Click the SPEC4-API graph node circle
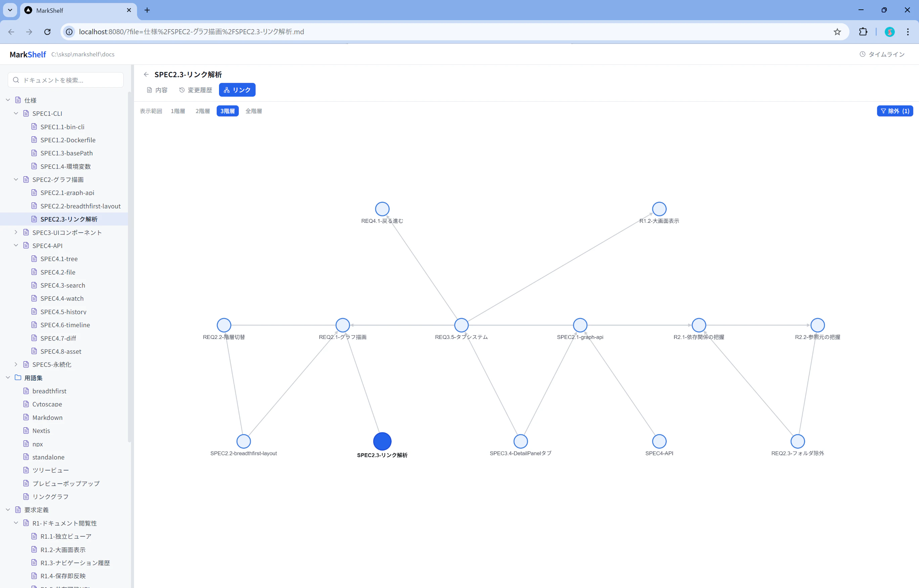 (659, 441)
